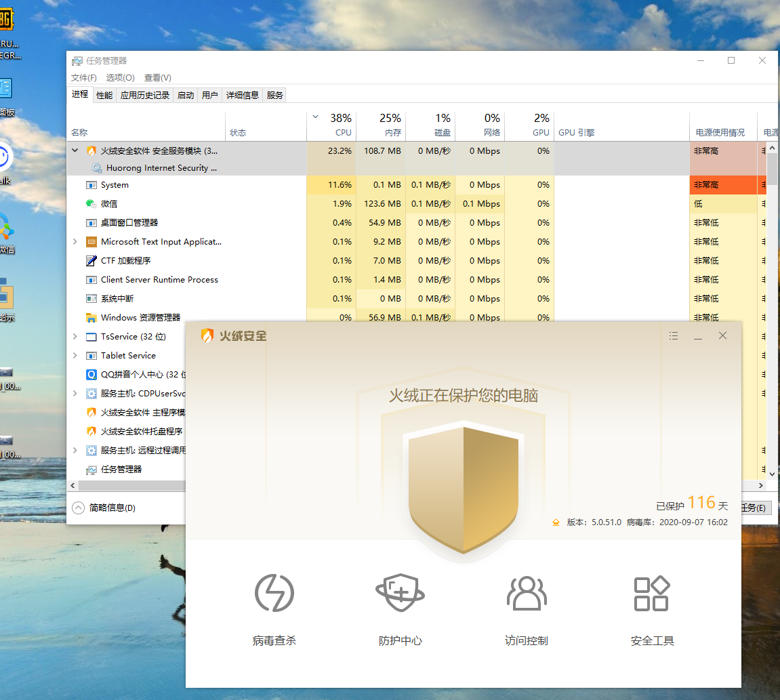
Task: Expand the TsService (32 位) row
Action: pyautogui.click(x=75, y=336)
